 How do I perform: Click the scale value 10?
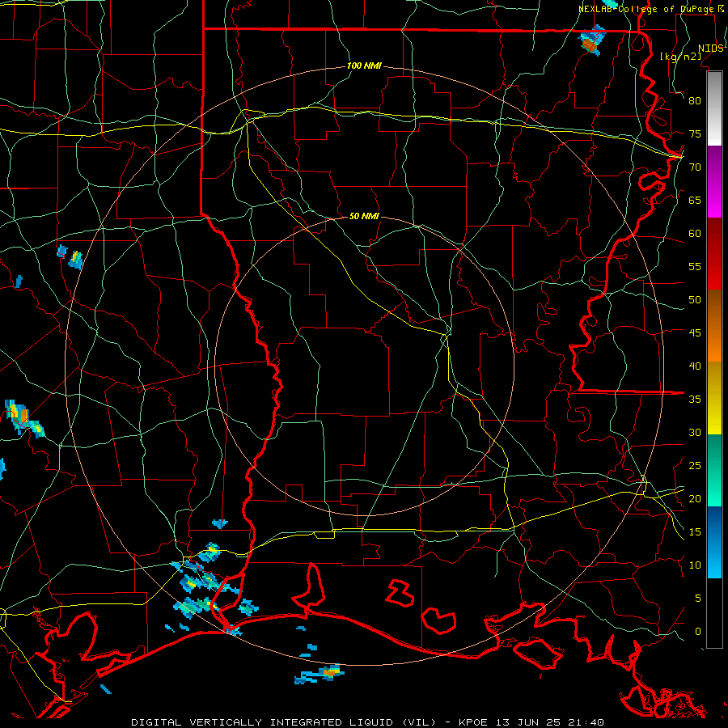[x=695, y=565]
